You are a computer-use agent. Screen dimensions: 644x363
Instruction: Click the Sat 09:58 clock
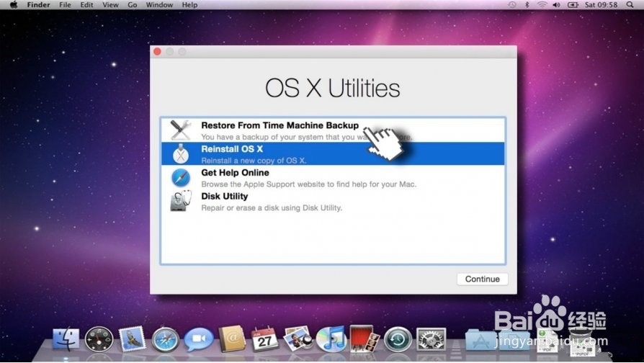pyautogui.click(x=601, y=5)
